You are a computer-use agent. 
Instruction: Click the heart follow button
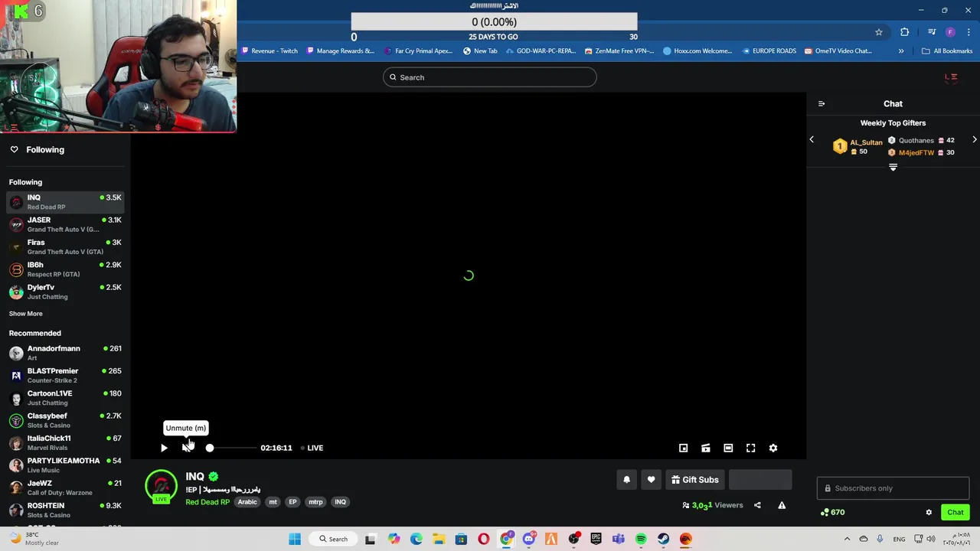(x=651, y=480)
